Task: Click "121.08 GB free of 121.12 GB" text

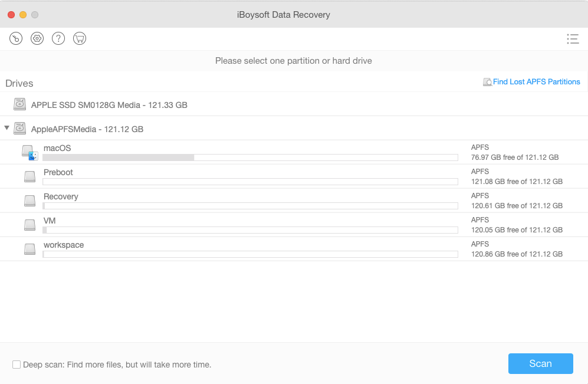Action: point(517,182)
